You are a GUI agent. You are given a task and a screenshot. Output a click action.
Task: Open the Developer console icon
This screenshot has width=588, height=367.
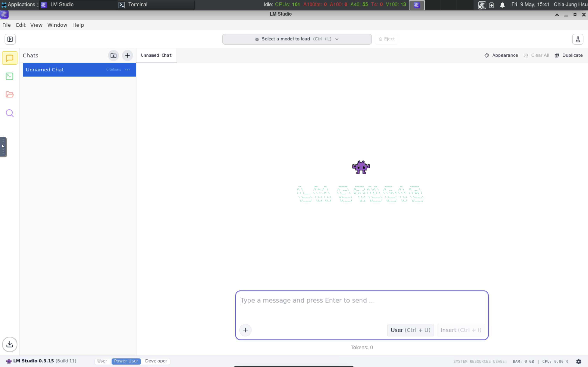(10, 76)
